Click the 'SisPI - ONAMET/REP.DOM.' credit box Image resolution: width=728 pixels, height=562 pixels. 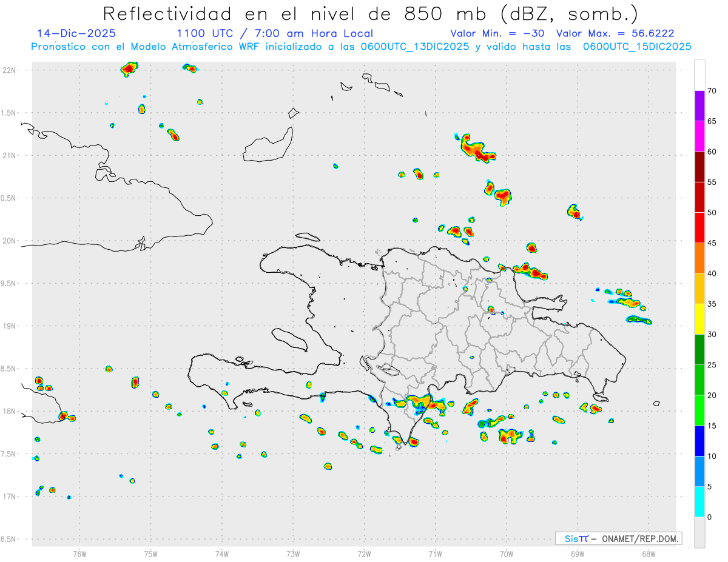pyautogui.click(x=619, y=538)
